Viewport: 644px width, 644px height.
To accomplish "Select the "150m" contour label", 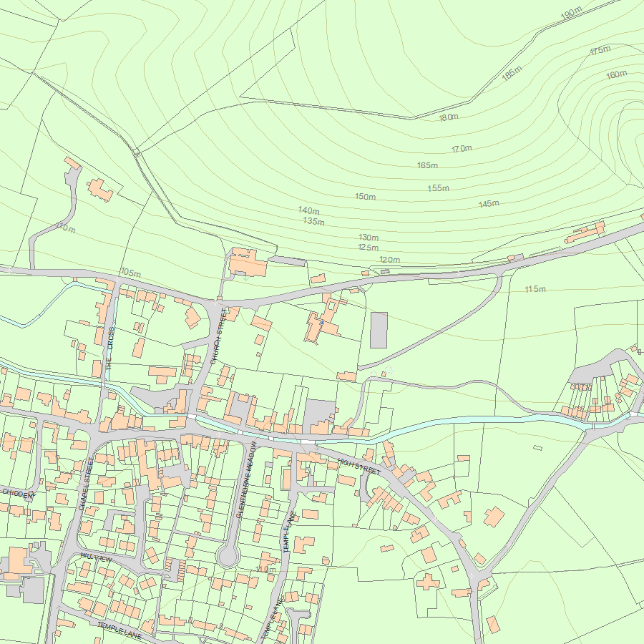I will coord(365,196).
